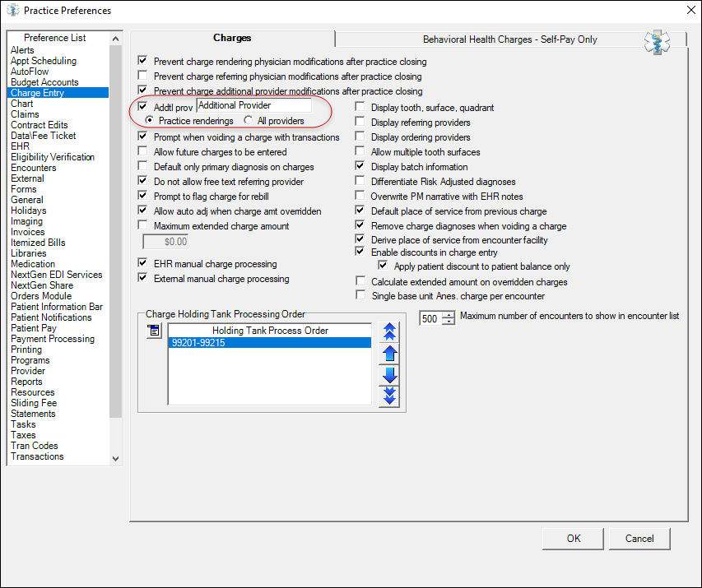
Task: Click the medical star icon near tabs
Action: coord(657,43)
